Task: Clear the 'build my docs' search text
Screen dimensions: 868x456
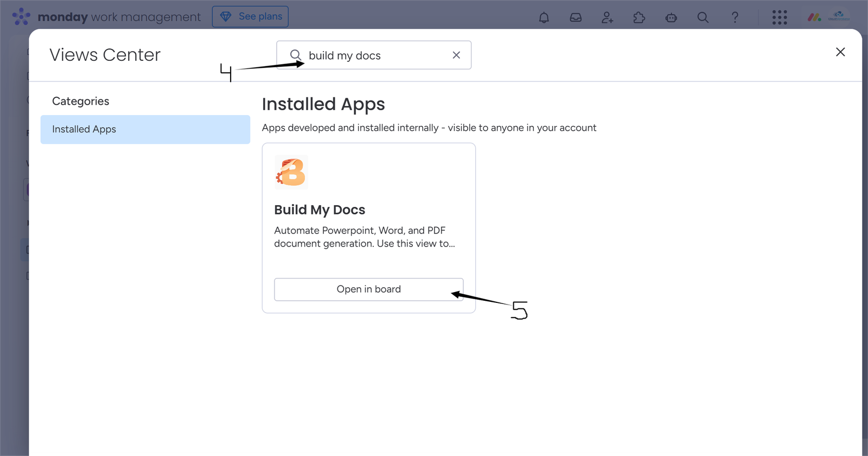Action: 456,55
